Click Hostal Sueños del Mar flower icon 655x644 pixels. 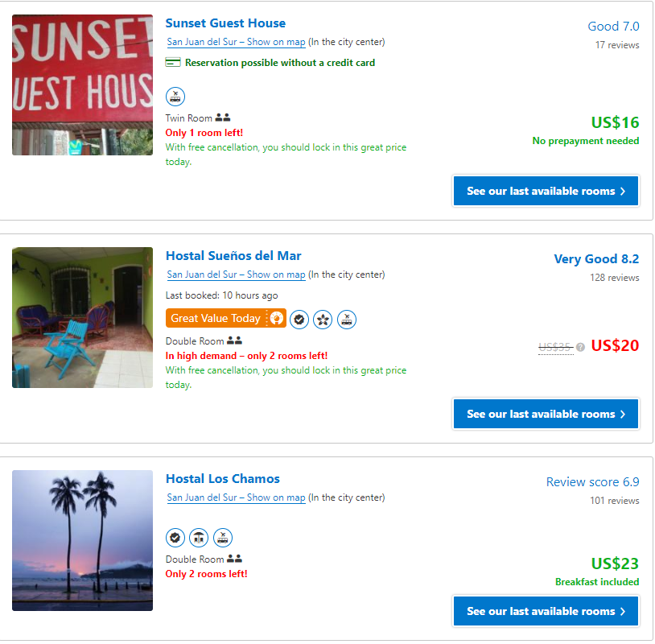point(323,320)
